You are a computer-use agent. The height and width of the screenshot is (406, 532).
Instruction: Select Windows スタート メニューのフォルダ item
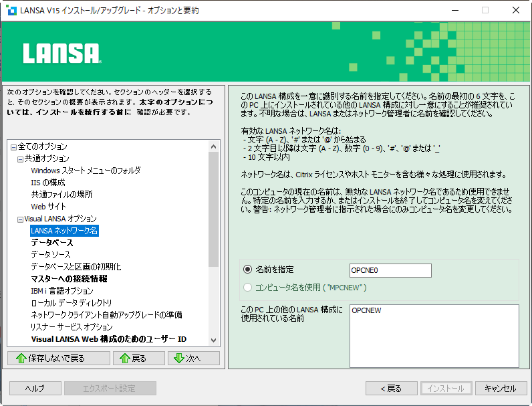86,171
